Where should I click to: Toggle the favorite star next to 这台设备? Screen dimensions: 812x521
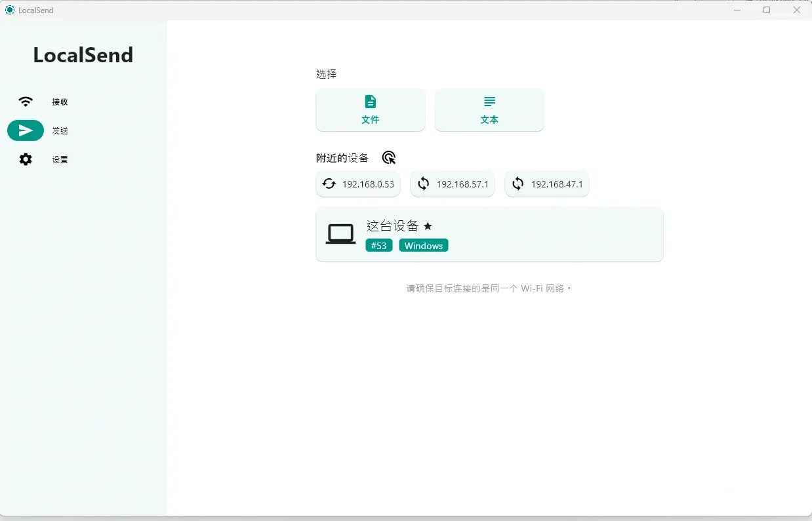[428, 226]
